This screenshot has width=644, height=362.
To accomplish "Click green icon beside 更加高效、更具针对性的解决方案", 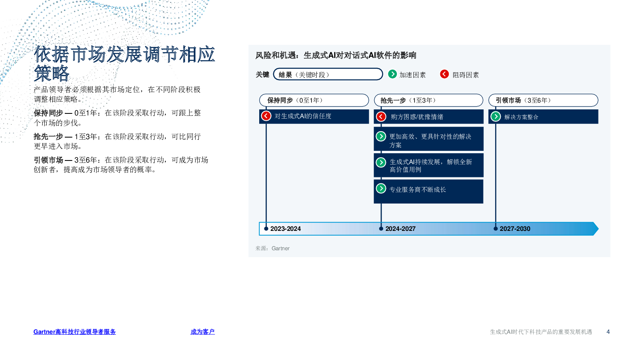I will coord(381,136).
